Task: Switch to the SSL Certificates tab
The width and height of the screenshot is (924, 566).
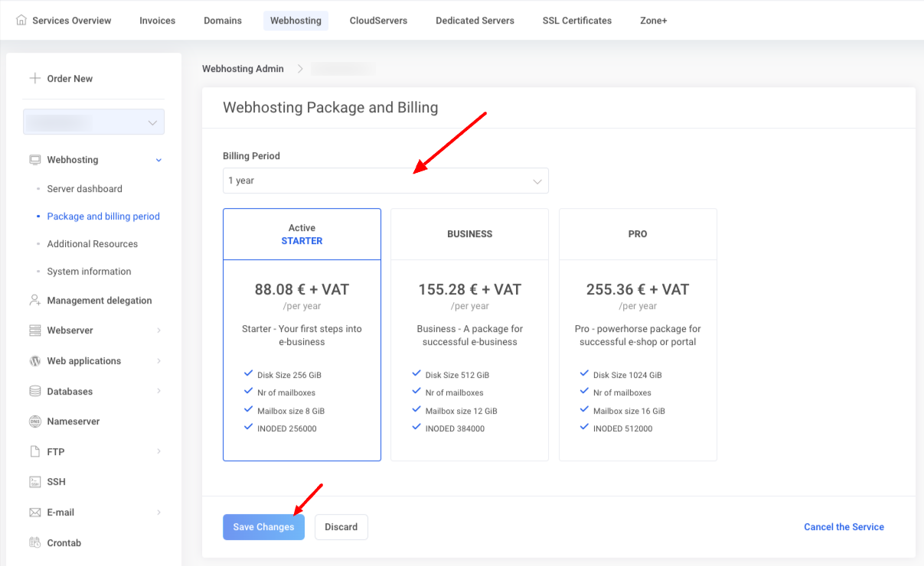Action: (576, 21)
